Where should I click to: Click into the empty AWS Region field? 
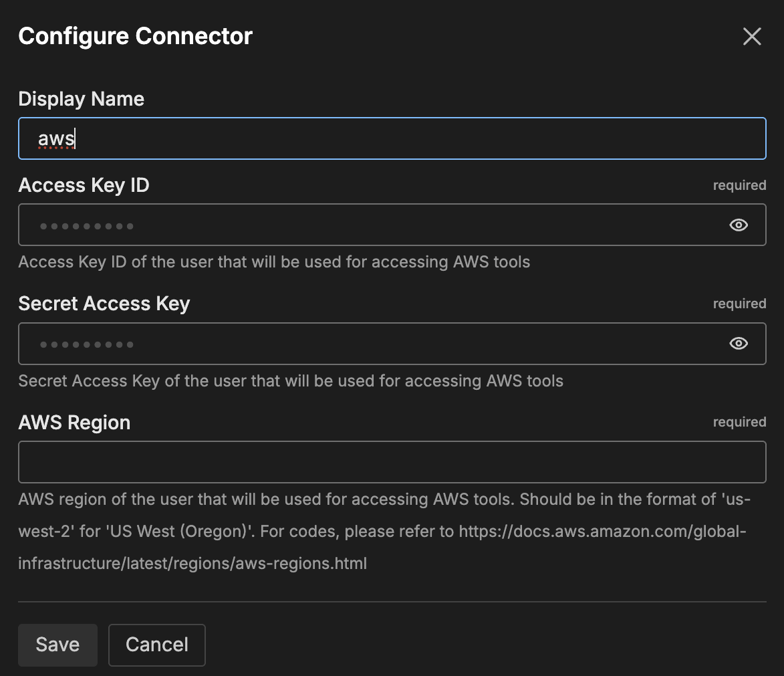coord(392,462)
